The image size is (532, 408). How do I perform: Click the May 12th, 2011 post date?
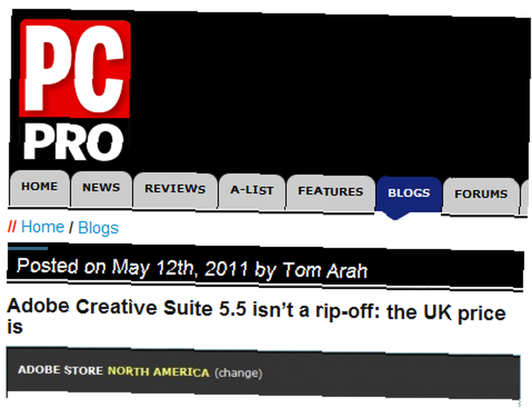click(180, 268)
